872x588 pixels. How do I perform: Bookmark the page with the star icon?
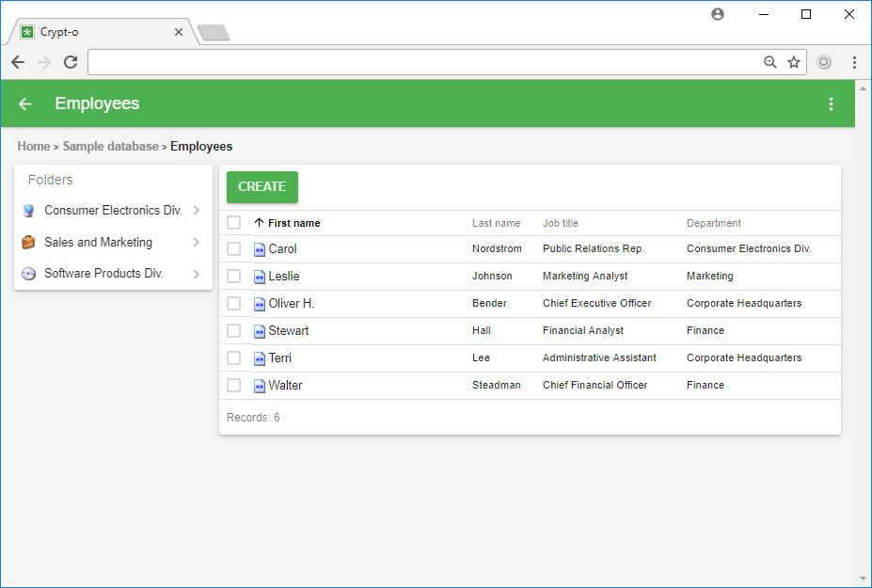(794, 62)
